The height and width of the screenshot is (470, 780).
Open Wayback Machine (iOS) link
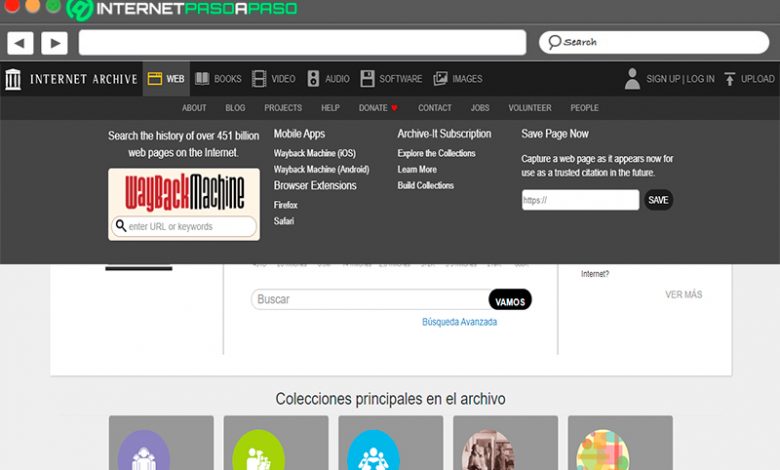(x=314, y=153)
